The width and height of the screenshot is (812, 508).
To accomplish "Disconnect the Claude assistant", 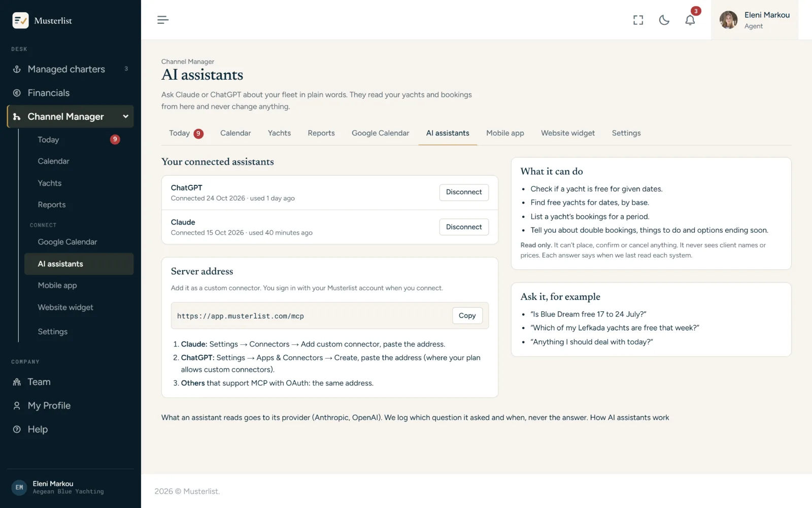I will point(464,227).
